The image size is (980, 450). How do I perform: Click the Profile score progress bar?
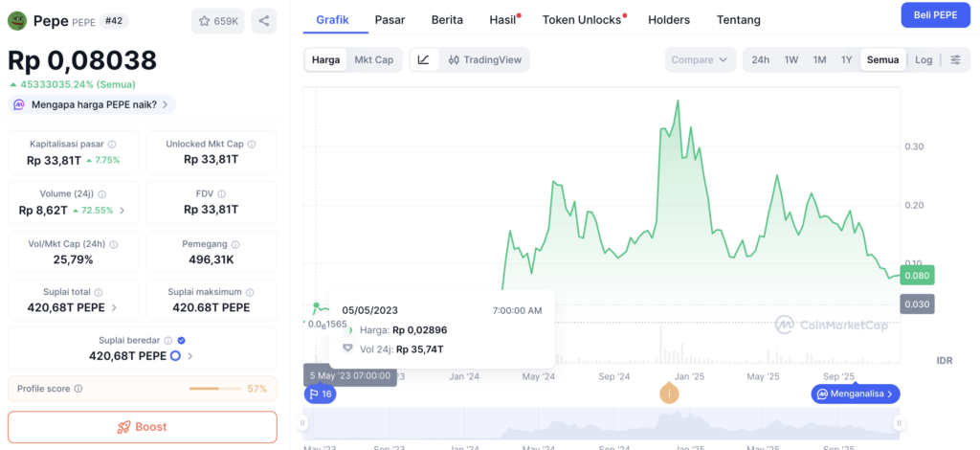point(215,389)
